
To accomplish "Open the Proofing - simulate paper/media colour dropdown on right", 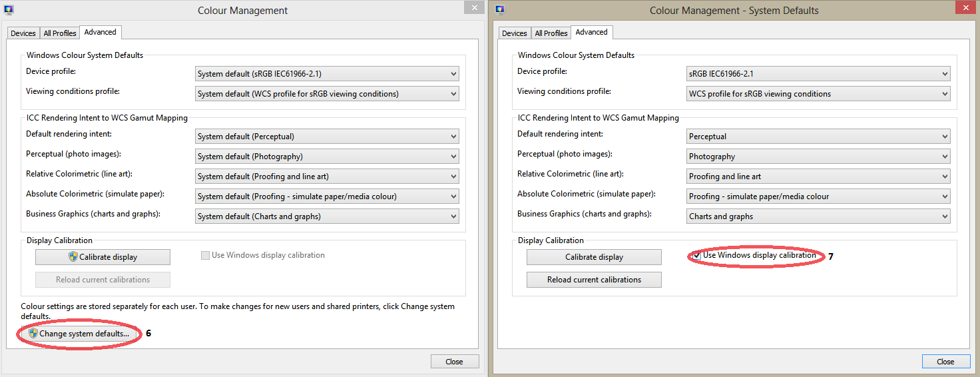I will coord(818,196).
